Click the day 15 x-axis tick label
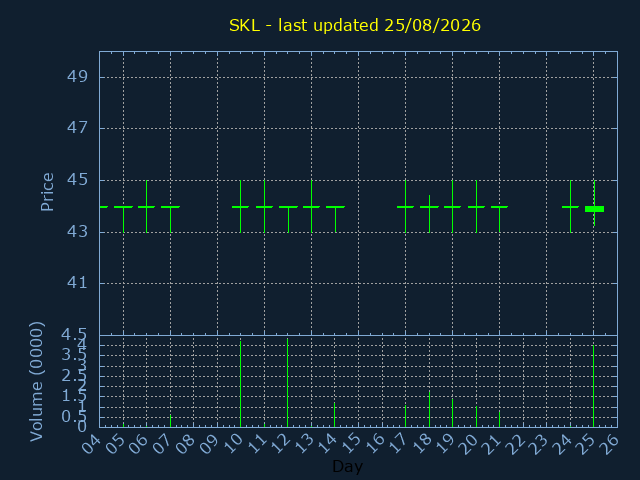Screen dimensions: 640x480 [x=351, y=443]
